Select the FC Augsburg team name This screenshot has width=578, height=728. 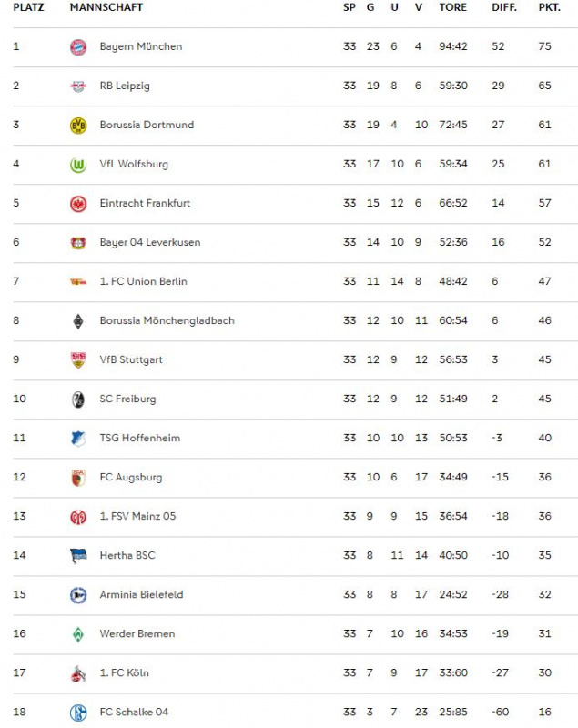coord(131,477)
